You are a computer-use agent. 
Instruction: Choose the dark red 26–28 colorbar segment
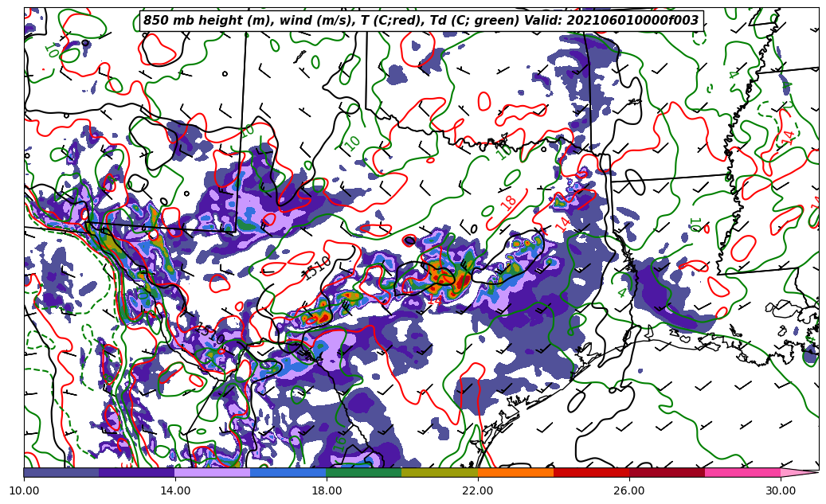tap(667, 472)
